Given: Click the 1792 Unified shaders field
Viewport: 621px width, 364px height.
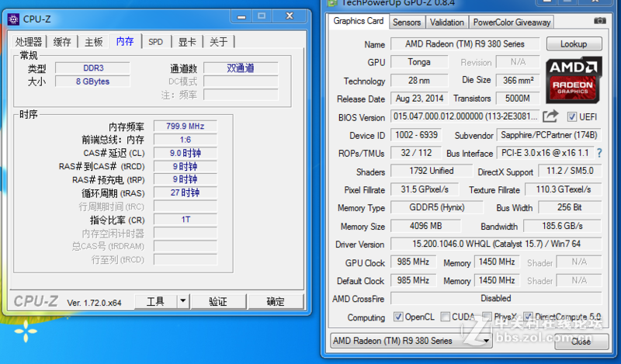Looking at the screenshot, I should pyautogui.click(x=432, y=171).
